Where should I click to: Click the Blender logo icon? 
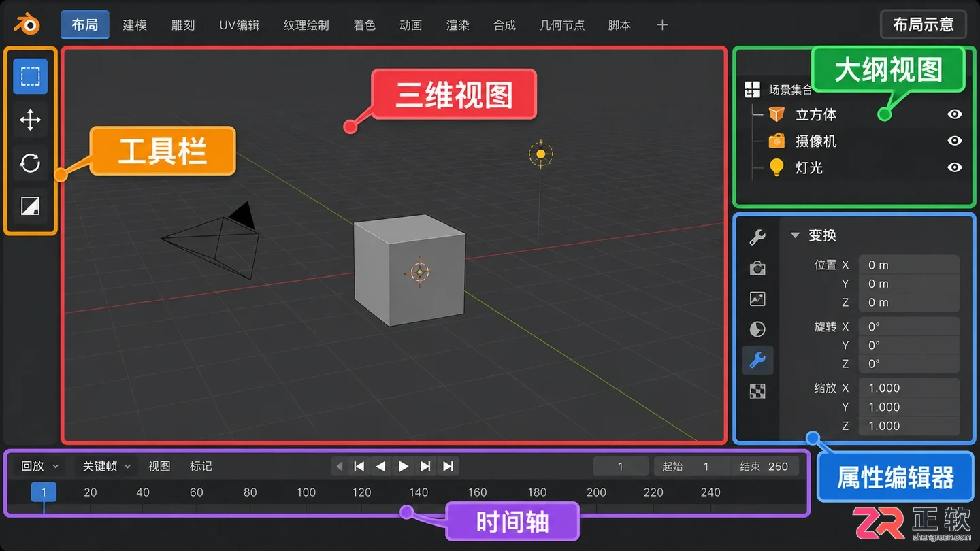click(27, 25)
